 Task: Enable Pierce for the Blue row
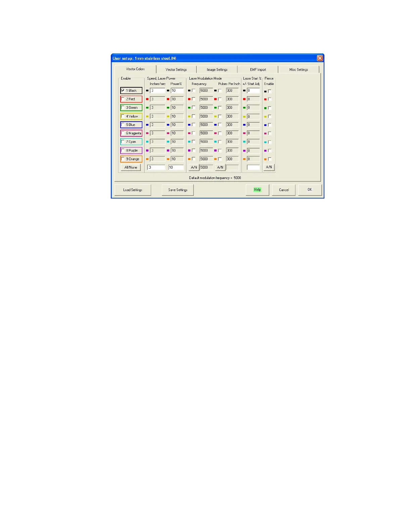[270, 125]
